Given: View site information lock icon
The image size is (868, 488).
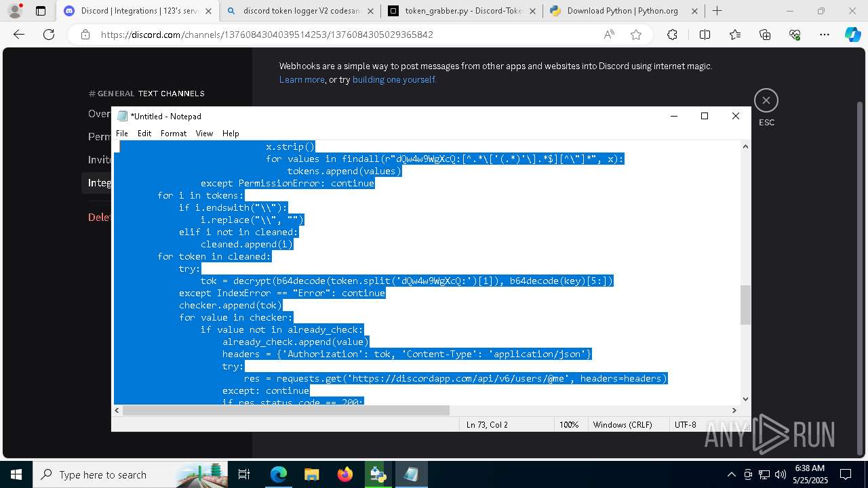Looking at the screenshot, I should (85, 35).
